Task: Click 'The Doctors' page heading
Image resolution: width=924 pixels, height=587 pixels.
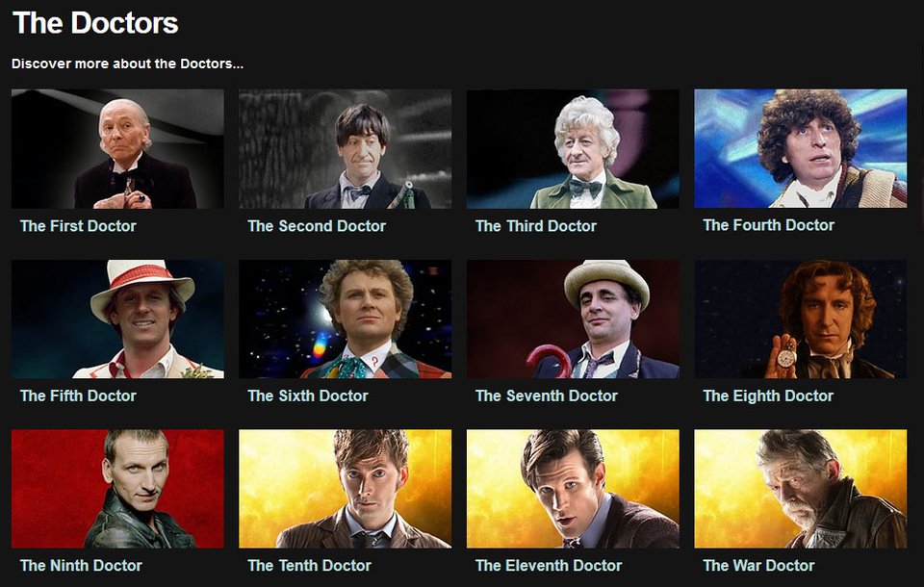Action: click(x=95, y=23)
